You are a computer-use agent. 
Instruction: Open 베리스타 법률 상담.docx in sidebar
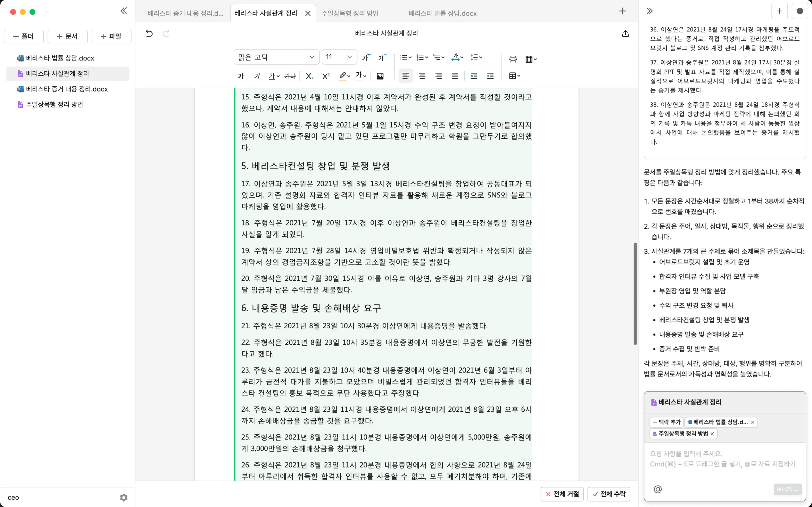pyautogui.click(x=67, y=58)
